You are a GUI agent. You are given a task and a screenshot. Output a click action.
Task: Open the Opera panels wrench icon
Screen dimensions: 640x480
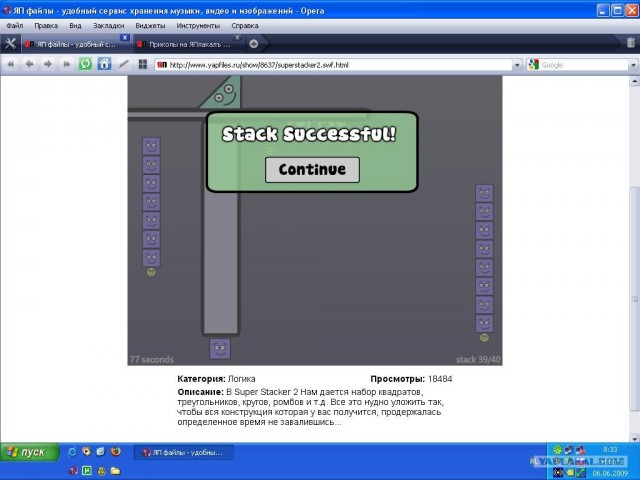[10, 44]
